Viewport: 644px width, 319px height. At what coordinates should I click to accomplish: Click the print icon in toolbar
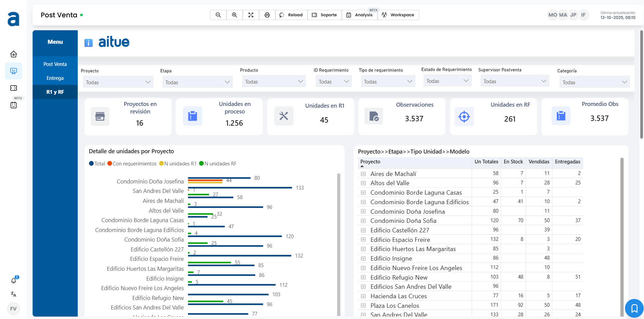(267, 15)
